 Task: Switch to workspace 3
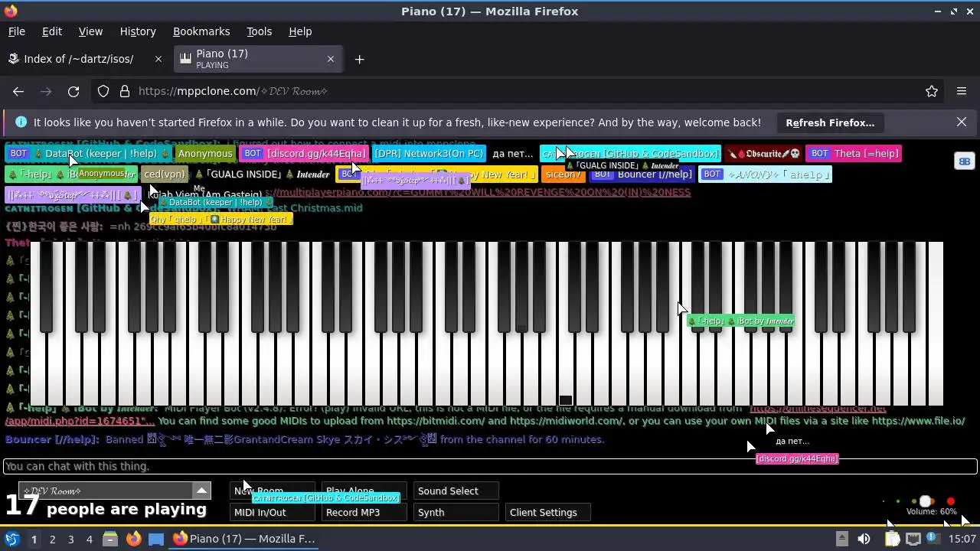70,539
